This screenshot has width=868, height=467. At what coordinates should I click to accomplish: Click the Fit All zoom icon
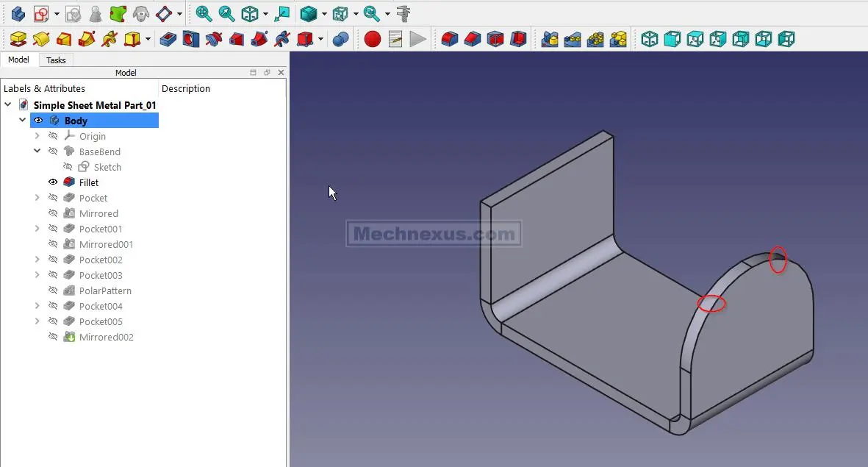[x=204, y=14]
